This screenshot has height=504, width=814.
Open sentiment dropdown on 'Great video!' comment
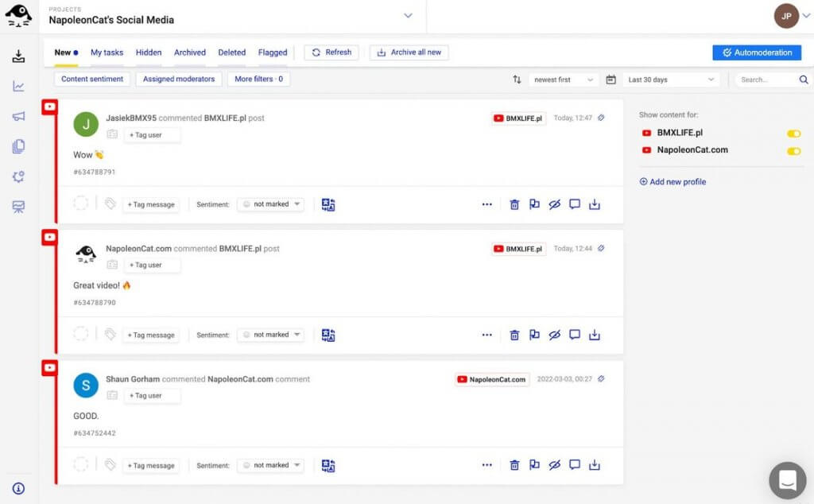[x=271, y=335]
